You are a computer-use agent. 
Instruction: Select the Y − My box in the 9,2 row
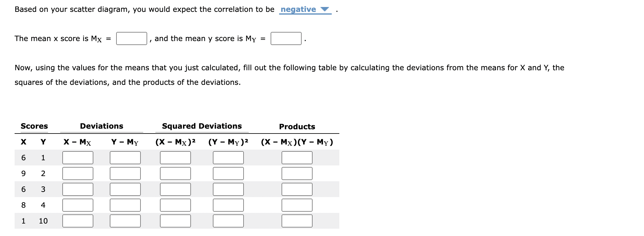(125, 173)
